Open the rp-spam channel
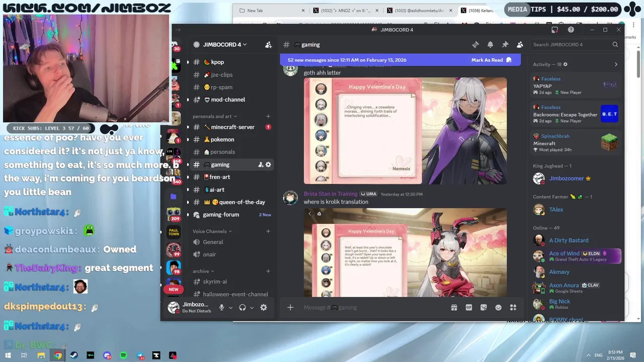This screenshot has height=362, width=644. (231, 87)
